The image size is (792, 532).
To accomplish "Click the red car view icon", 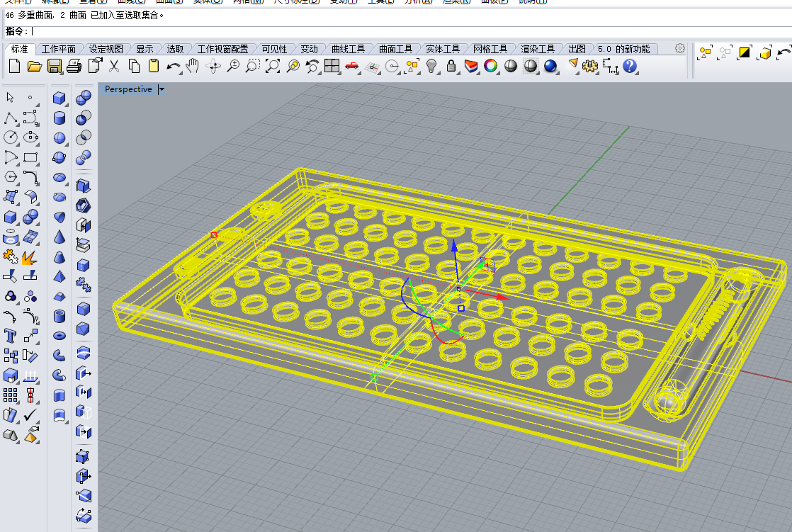I will pyautogui.click(x=351, y=66).
